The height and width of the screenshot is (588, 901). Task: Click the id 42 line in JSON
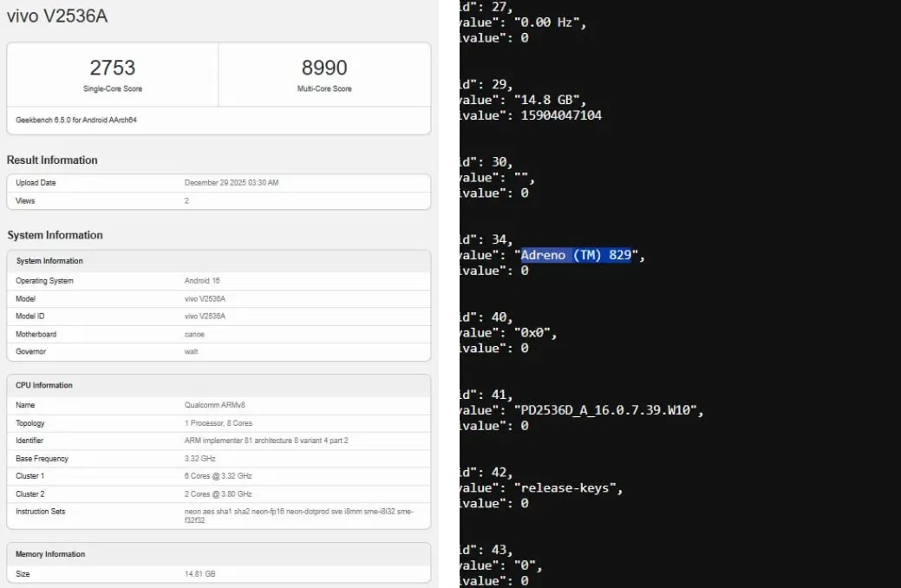coord(486,473)
